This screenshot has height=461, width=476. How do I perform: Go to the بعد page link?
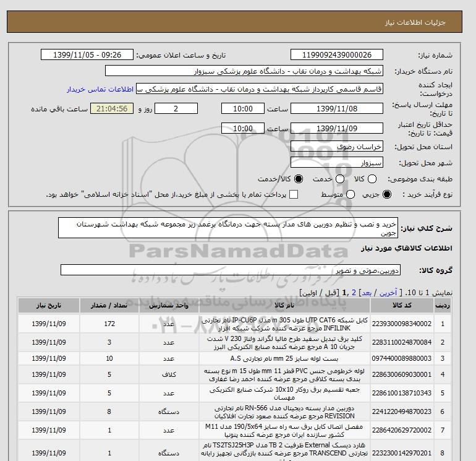(x=367, y=293)
